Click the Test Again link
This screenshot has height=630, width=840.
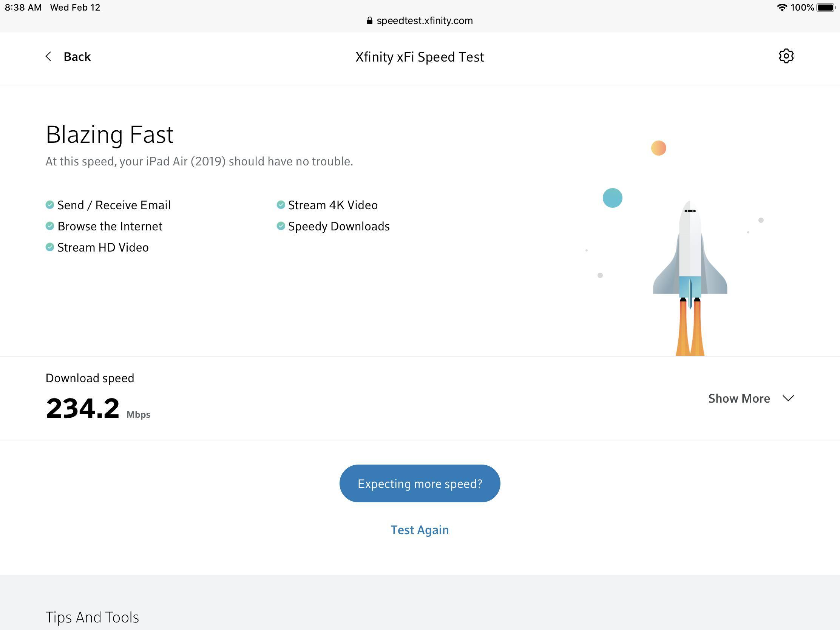(x=420, y=530)
